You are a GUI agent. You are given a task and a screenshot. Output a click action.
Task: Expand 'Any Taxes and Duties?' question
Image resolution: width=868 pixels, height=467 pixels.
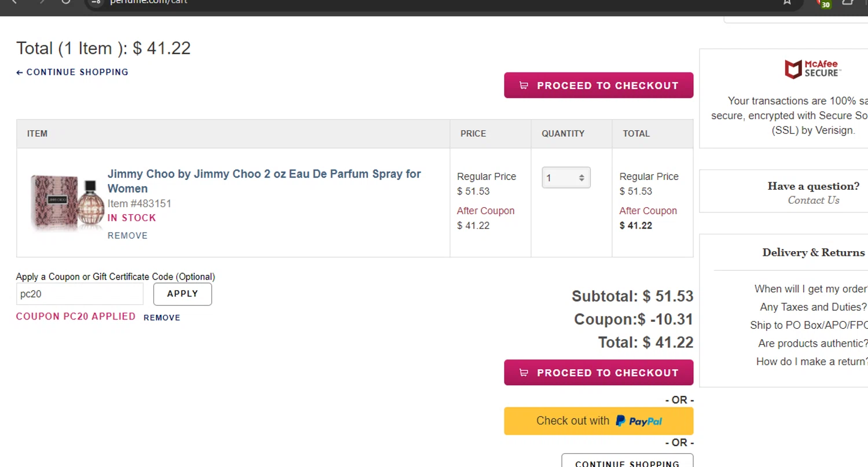[x=813, y=307]
